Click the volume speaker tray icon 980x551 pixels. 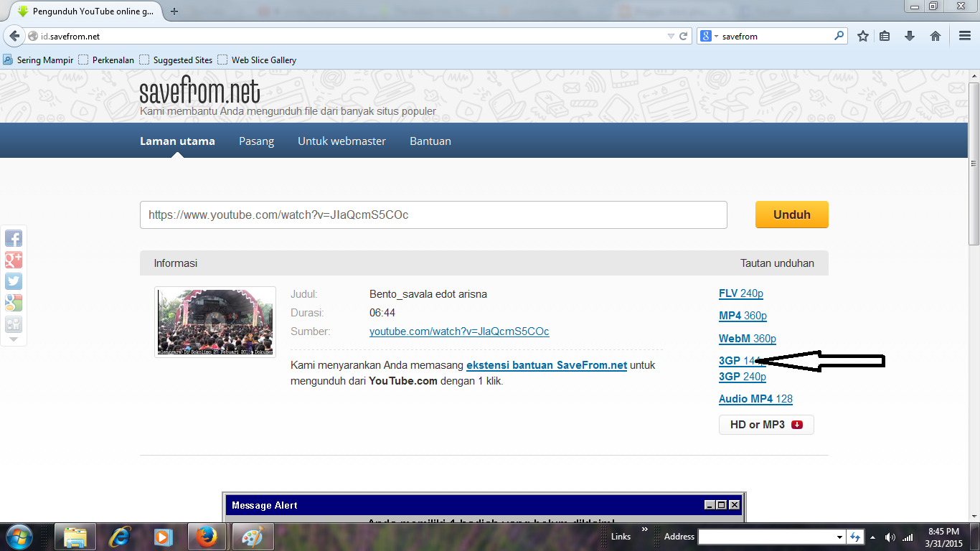coord(890,537)
